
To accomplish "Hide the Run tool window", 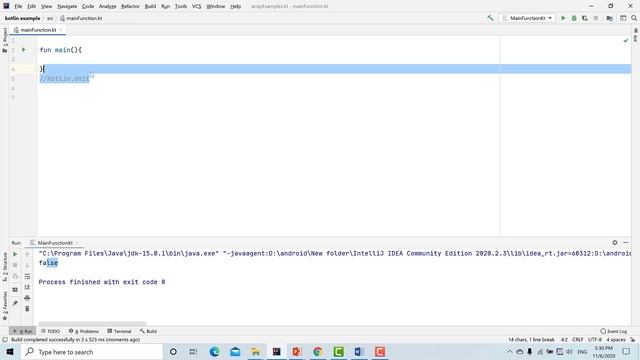I will [x=626, y=242].
